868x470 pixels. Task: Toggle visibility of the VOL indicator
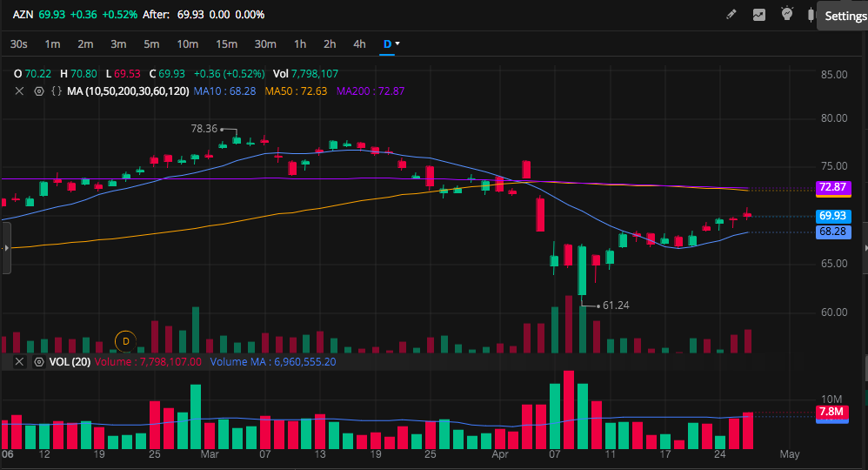(x=39, y=362)
